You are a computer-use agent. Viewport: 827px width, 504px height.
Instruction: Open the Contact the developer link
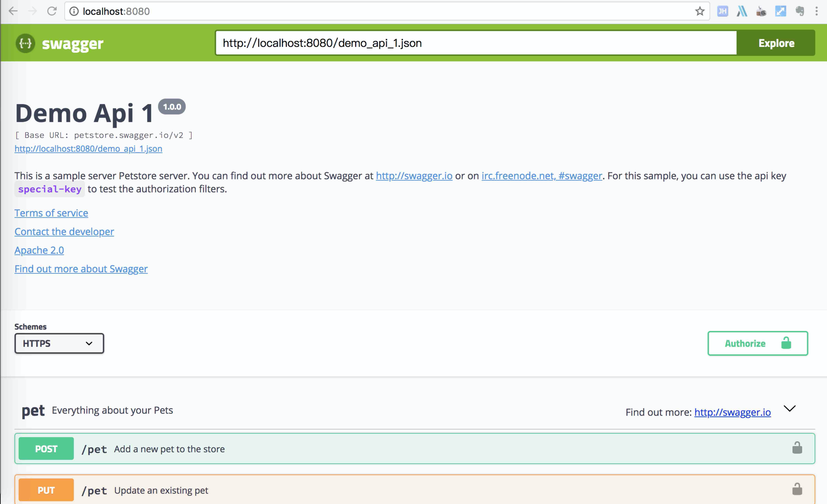point(64,231)
